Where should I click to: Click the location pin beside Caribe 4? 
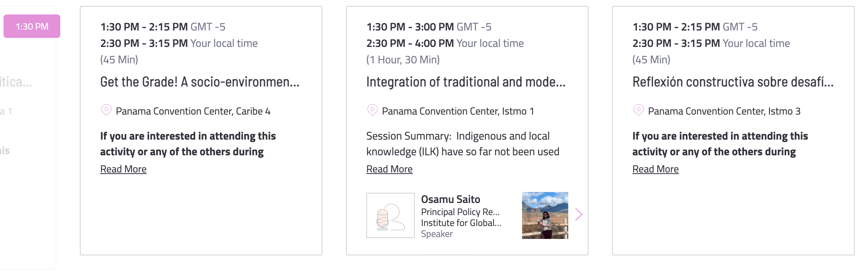tap(106, 110)
